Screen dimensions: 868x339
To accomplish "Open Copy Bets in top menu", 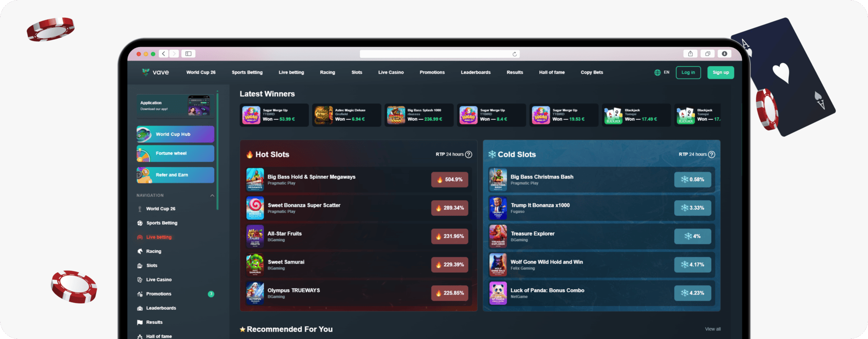I will click(592, 72).
